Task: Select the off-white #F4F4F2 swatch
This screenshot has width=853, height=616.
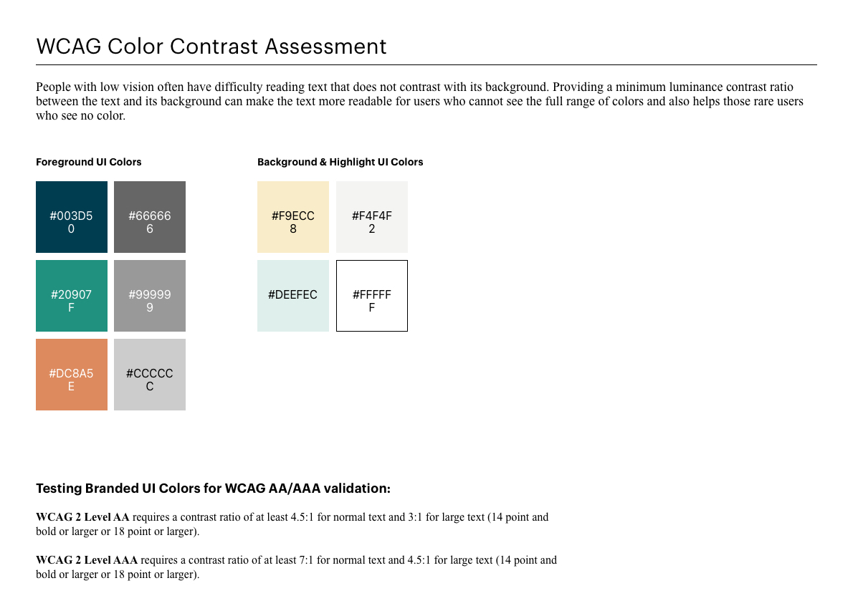Action: coord(371,217)
